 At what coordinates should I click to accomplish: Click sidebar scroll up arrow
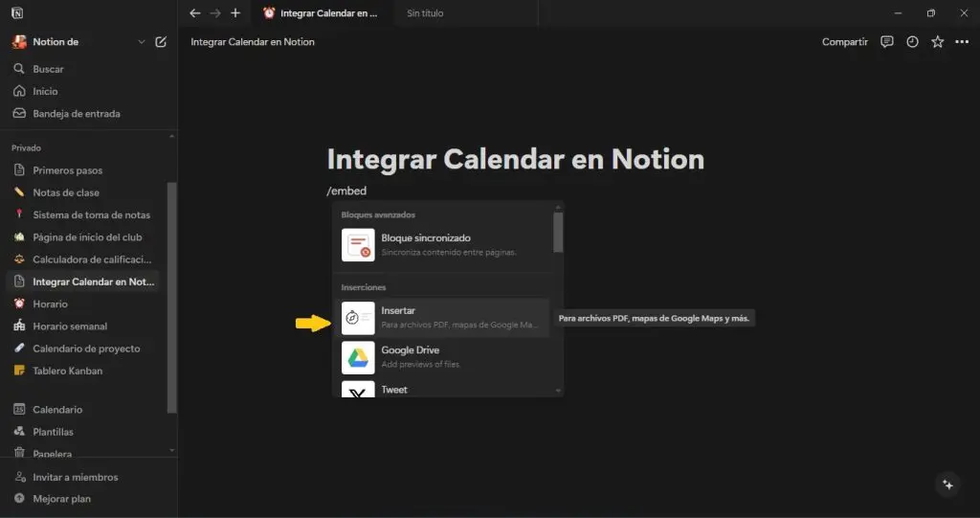tap(172, 136)
